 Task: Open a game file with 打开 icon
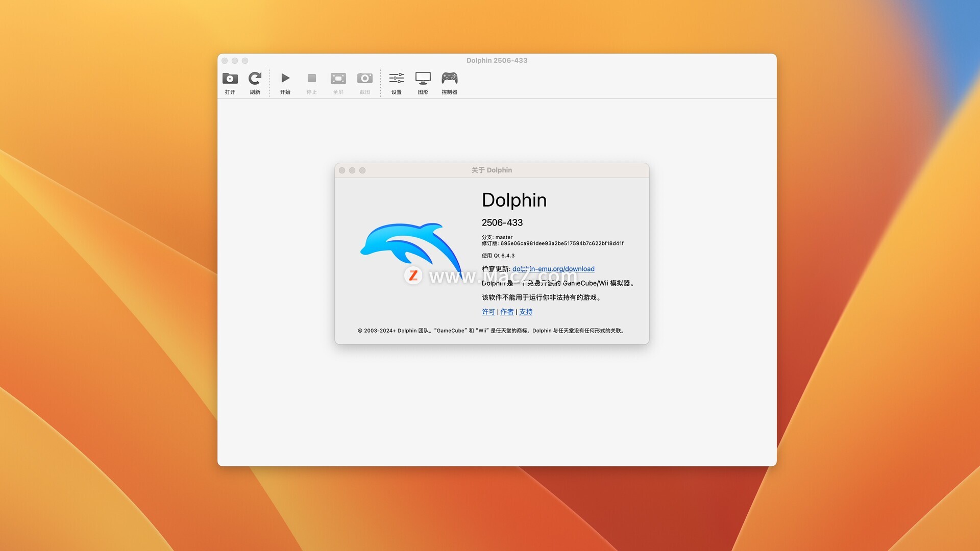pyautogui.click(x=230, y=83)
